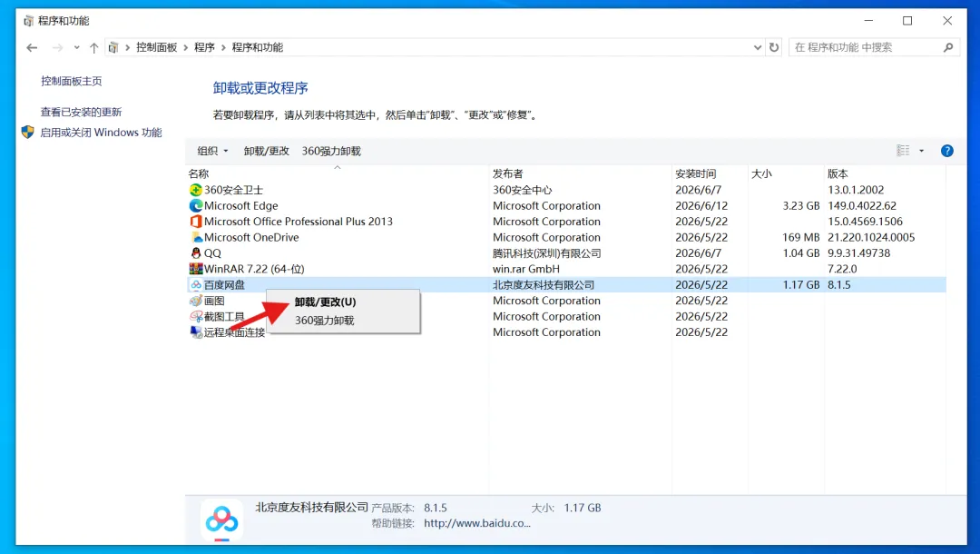980x554 pixels.
Task: Click version 13.0.1.2002 cell
Action: pyautogui.click(x=856, y=190)
